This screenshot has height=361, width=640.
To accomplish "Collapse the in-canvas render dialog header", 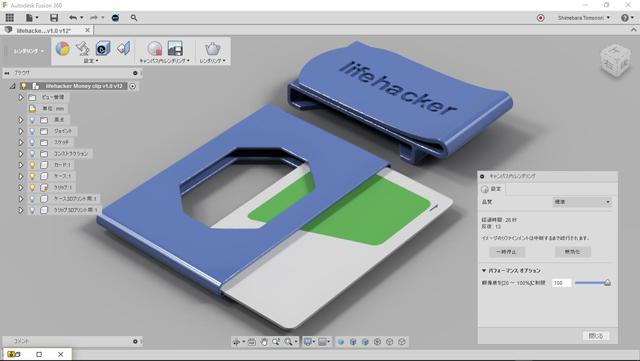I will coord(482,176).
